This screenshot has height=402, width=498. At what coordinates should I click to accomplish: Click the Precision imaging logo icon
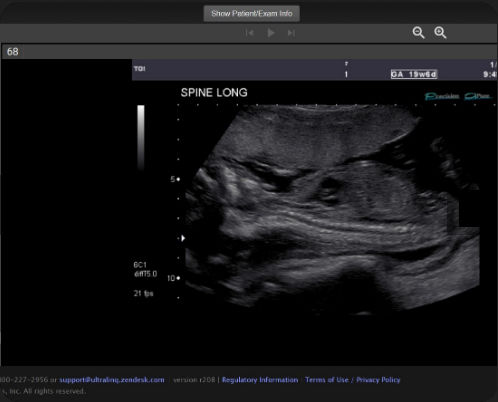click(x=442, y=96)
